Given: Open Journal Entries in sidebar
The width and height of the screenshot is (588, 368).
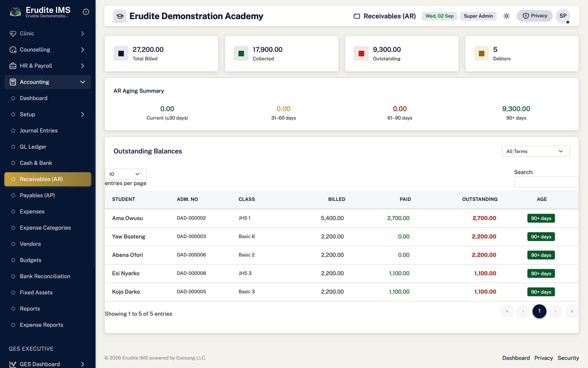Looking at the screenshot, I should click(48, 131).
